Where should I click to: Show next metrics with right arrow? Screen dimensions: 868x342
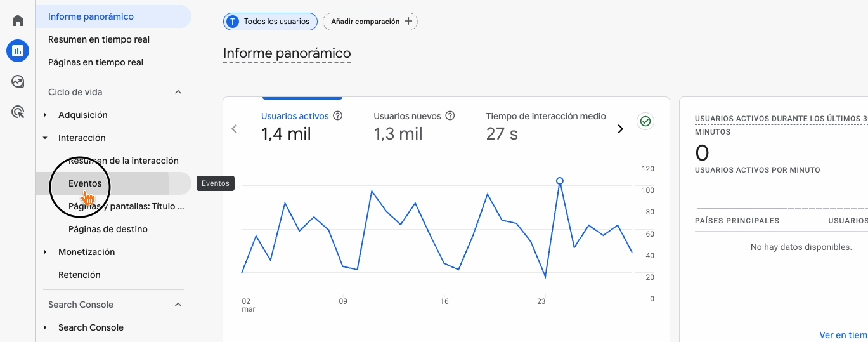tap(620, 129)
